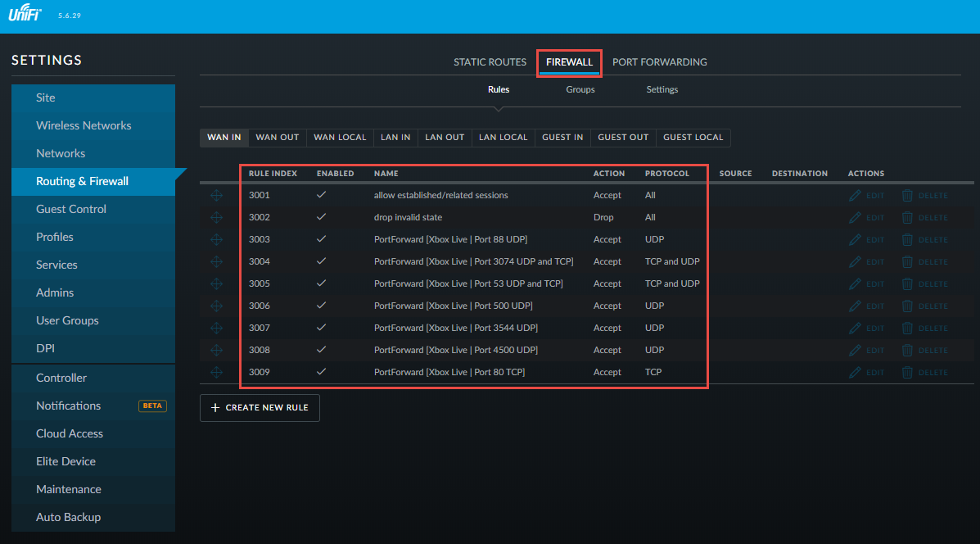Image resolution: width=980 pixels, height=544 pixels.
Task: Edit the Port 3074 UDP and TCP rule
Action: tap(866, 262)
